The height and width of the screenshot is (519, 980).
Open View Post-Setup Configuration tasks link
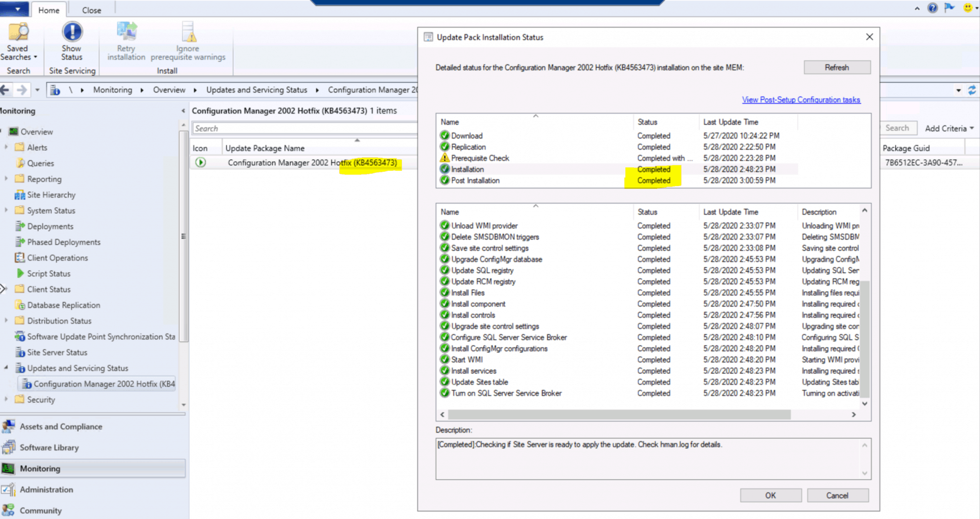801,100
